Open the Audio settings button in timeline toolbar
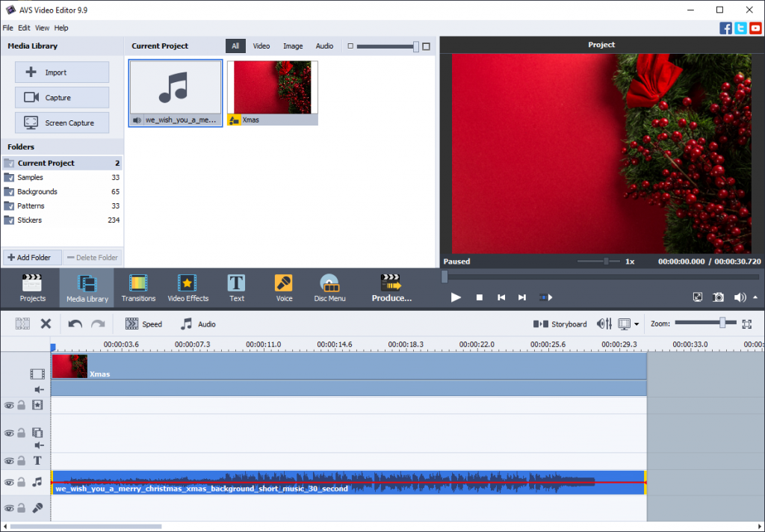The height and width of the screenshot is (532, 765). [197, 324]
